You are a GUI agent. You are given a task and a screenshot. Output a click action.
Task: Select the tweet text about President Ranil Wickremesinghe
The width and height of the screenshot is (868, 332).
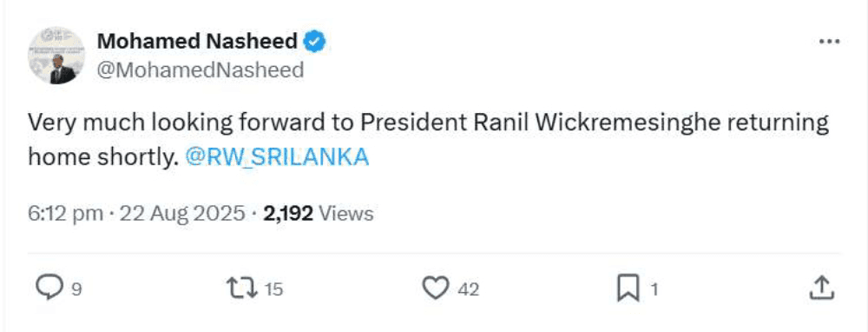(429, 141)
